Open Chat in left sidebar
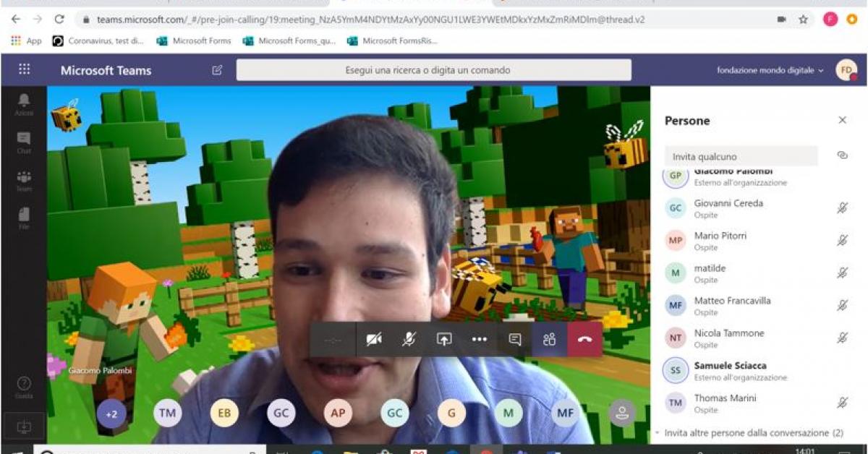Image resolution: width=868 pixels, height=454 pixels. click(x=24, y=142)
